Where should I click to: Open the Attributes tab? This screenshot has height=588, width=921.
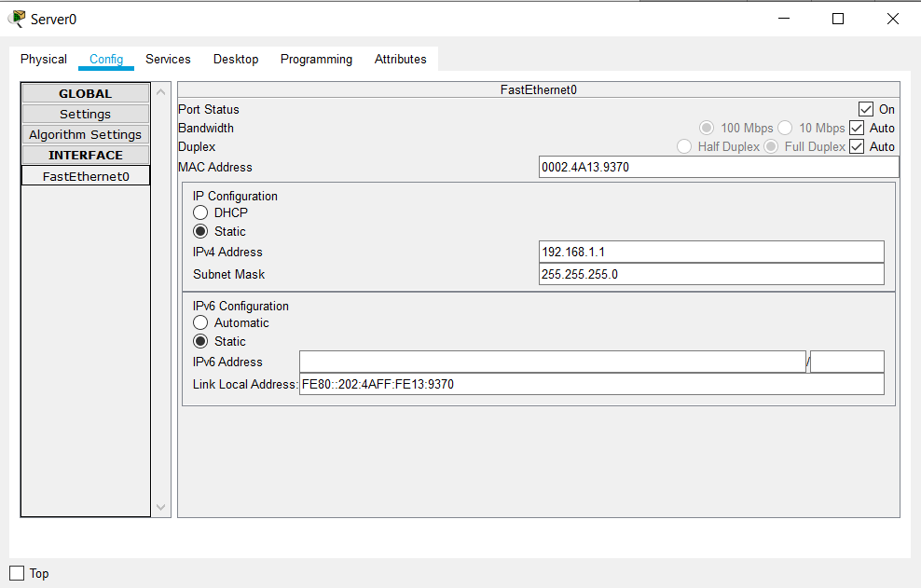[x=401, y=60]
